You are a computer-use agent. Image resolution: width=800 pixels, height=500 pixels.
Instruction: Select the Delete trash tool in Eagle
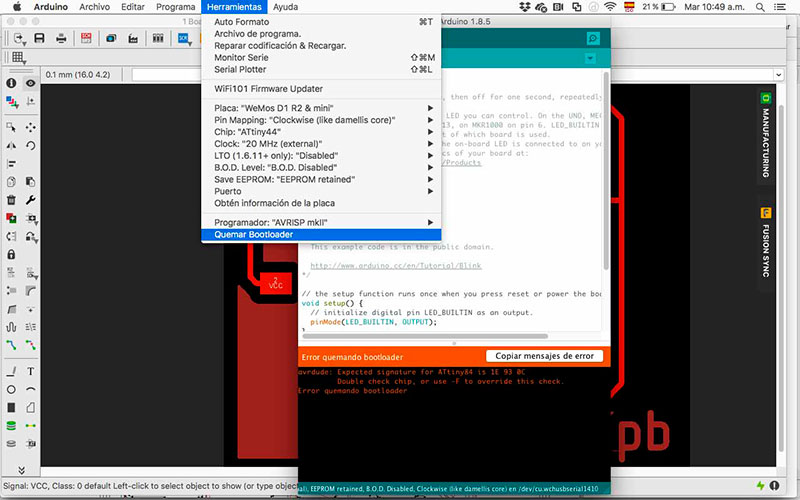click(x=11, y=200)
